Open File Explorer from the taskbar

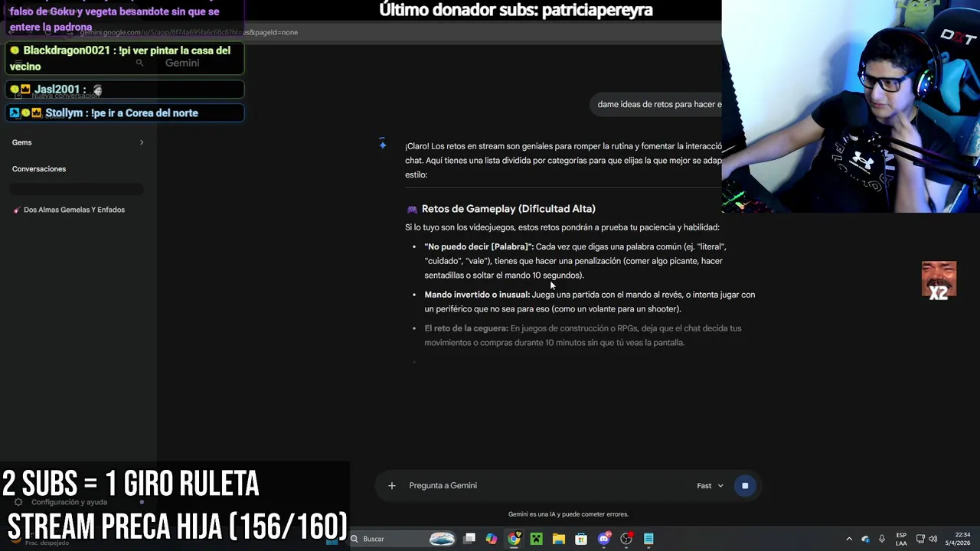[559, 539]
